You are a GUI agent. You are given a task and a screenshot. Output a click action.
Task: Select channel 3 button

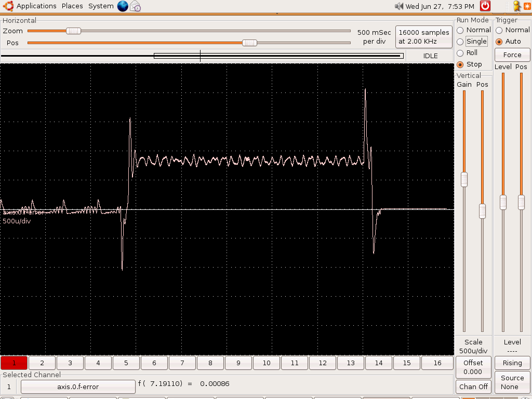pos(70,363)
